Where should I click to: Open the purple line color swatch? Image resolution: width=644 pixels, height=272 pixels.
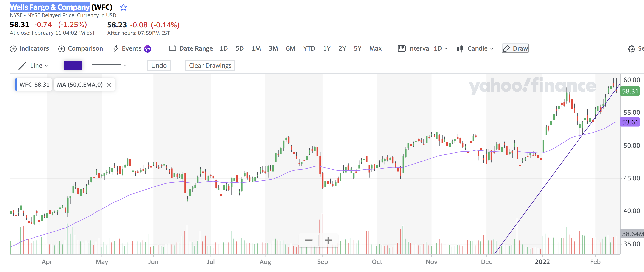tap(73, 66)
